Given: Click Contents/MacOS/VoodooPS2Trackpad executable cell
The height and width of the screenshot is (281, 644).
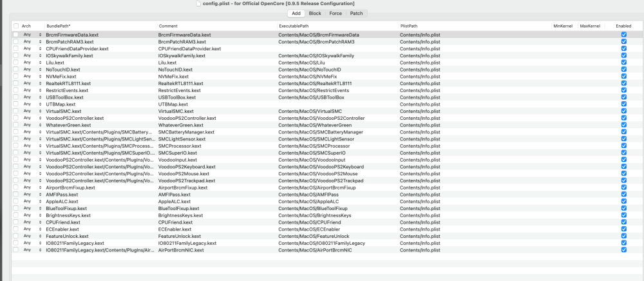Looking at the screenshot, I should [321, 180].
